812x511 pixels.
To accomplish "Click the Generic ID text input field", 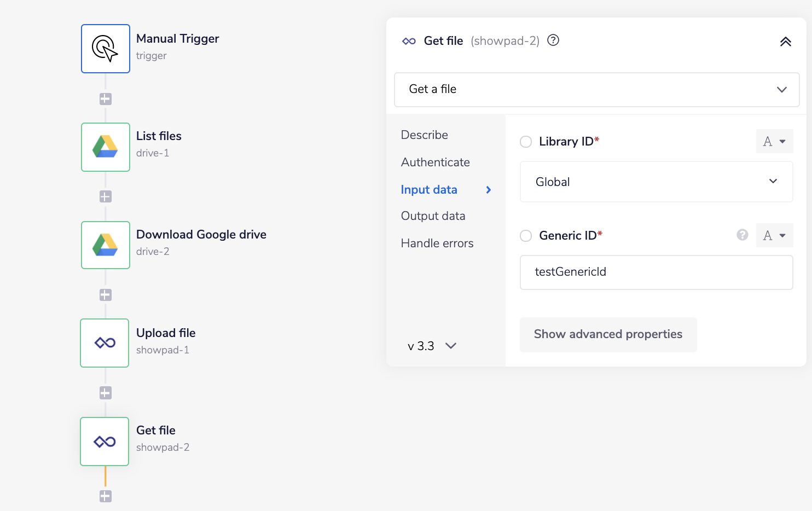I will coord(656,272).
